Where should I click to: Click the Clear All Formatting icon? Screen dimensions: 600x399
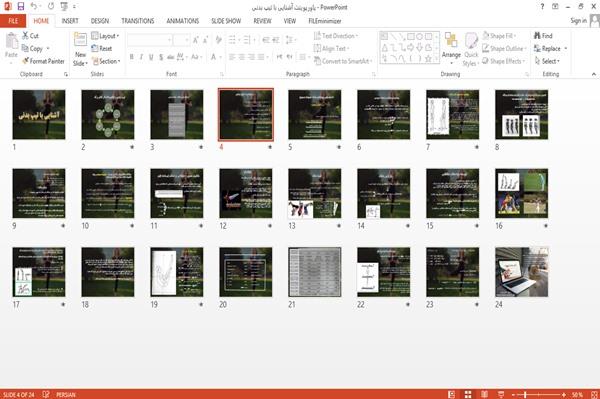218,40
